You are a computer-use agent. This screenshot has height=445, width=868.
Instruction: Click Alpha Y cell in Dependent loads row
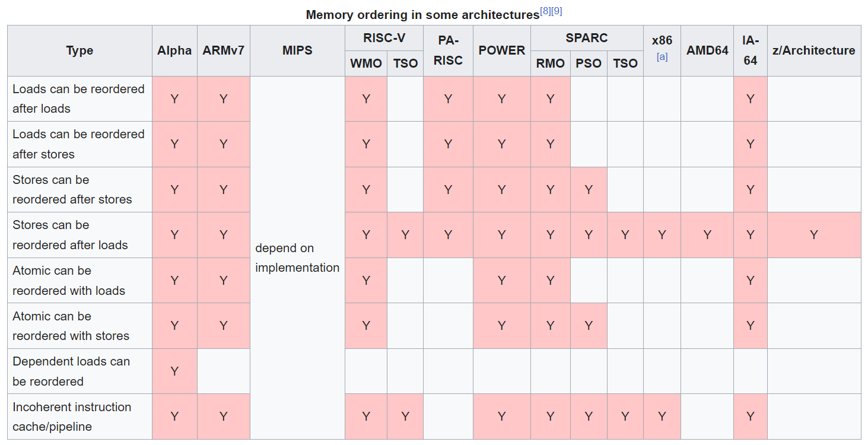(x=174, y=371)
